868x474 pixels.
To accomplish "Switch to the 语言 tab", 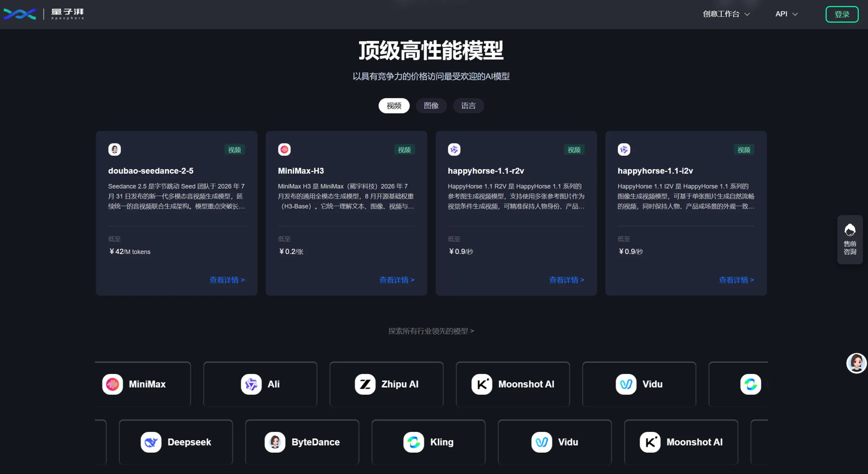I will tap(468, 106).
